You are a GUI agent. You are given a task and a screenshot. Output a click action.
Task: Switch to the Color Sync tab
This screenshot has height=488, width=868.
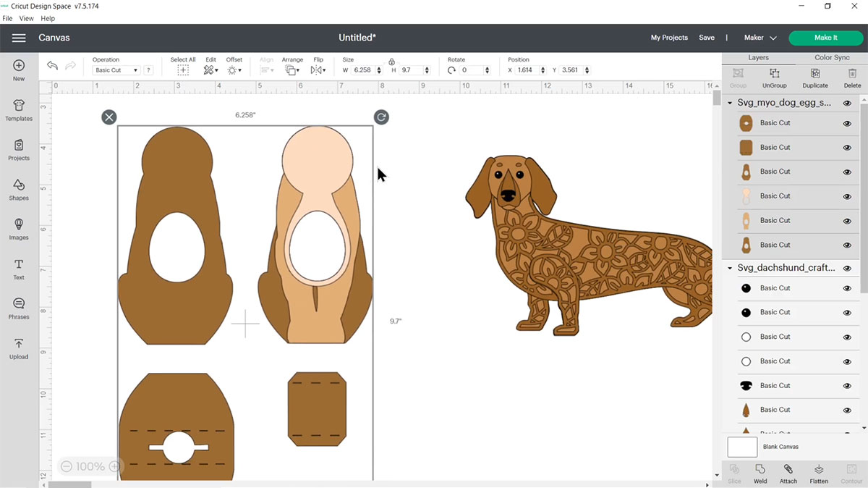click(832, 58)
